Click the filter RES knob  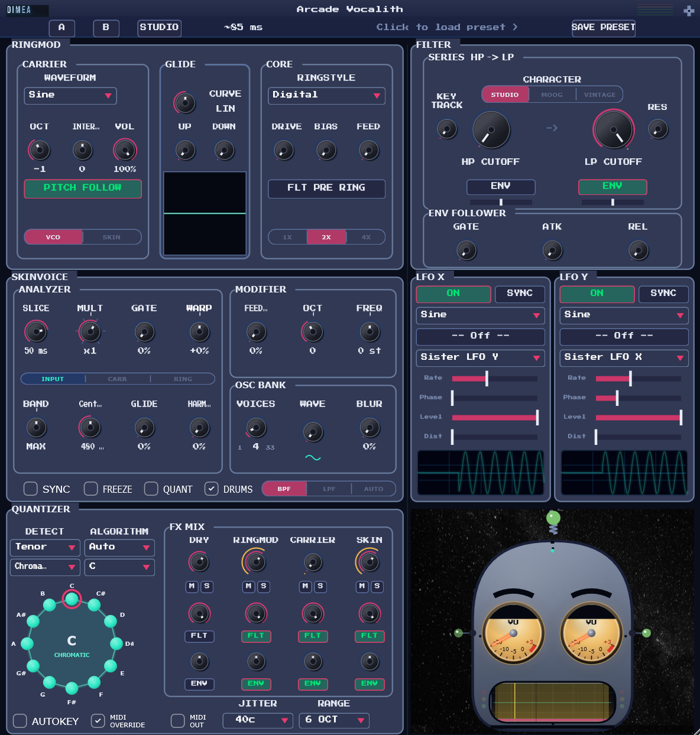point(657,129)
